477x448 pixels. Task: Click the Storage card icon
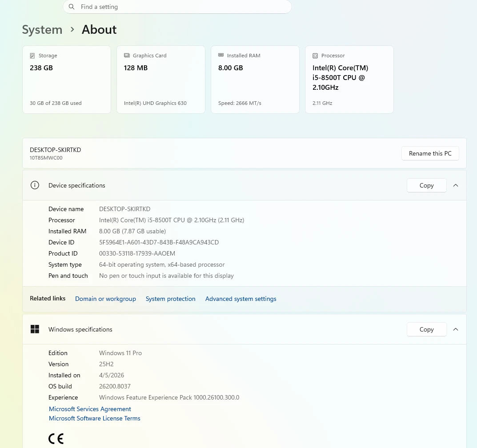[x=32, y=56]
